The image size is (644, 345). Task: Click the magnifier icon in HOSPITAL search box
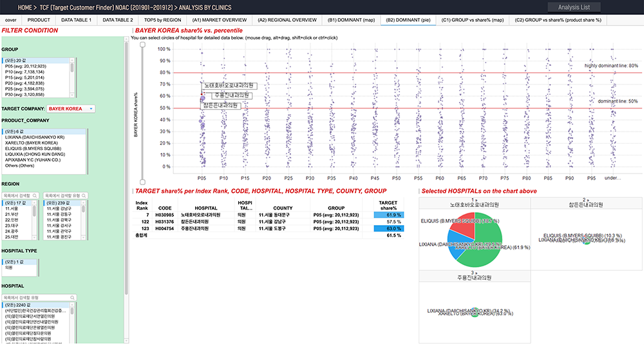tap(73, 297)
